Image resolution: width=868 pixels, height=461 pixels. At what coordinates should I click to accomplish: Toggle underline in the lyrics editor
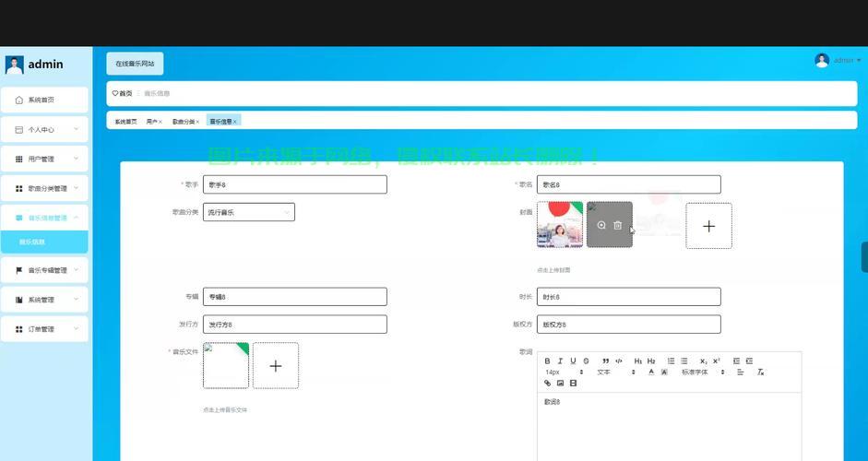573,361
